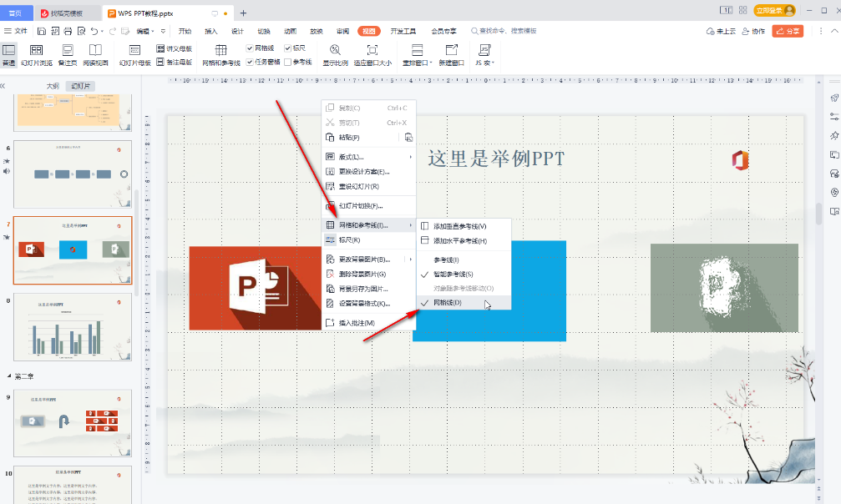Enable the 参考线 checkbox in ribbon

[x=288, y=62]
